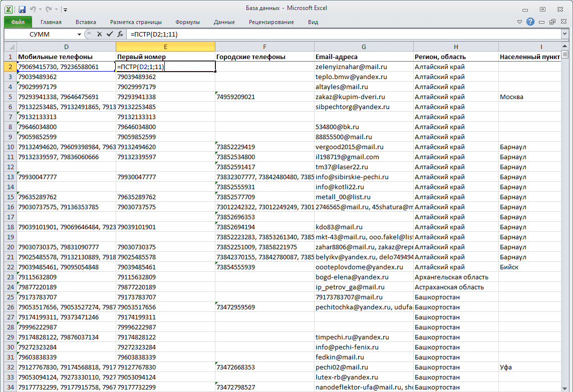Click the cell containing 73472668353

point(264,367)
